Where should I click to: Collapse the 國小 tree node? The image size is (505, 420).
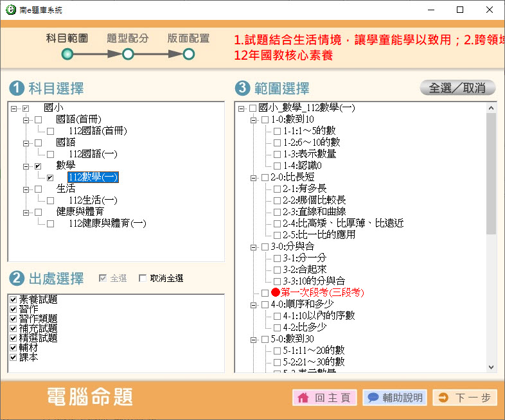(x=14, y=108)
